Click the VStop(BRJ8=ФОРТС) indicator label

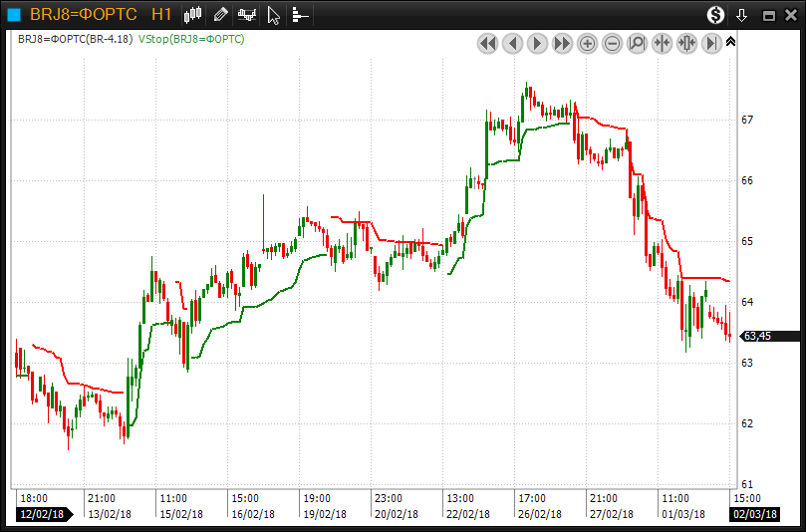(191, 39)
